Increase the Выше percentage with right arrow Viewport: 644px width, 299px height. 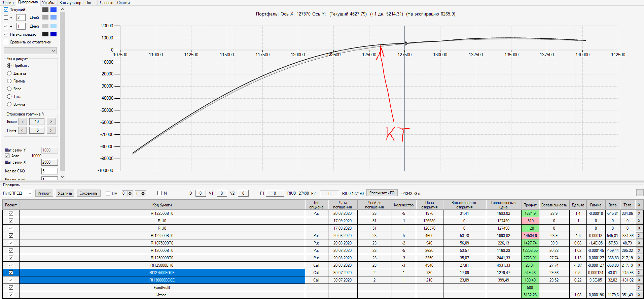click(51, 122)
